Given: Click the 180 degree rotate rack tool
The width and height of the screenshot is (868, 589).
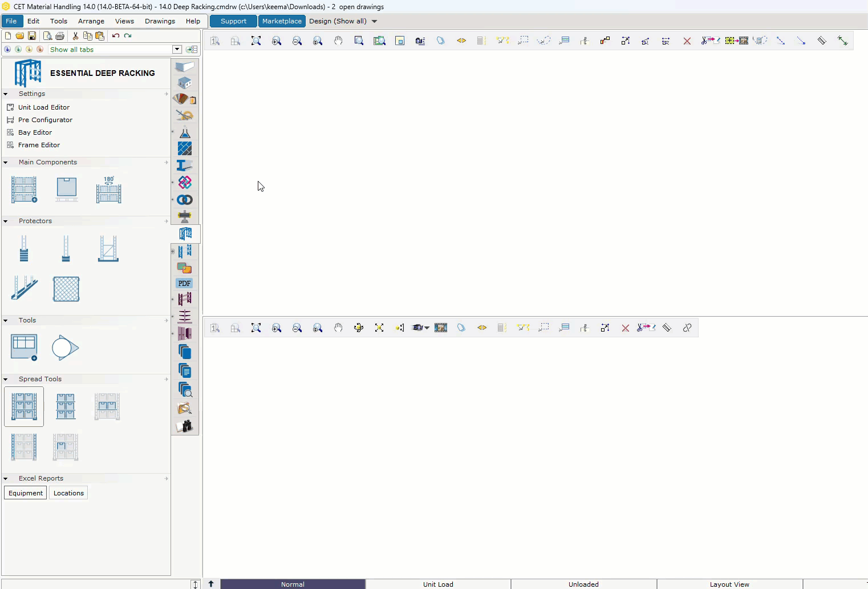Looking at the screenshot, I should pyautogui.click(x=108, y=189).
